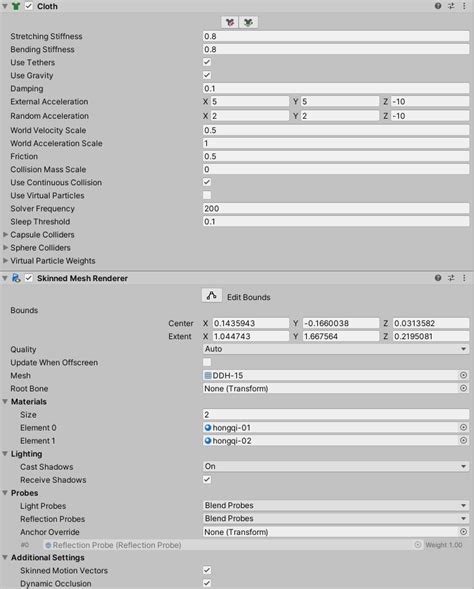Open the Reflection Probes dropdown

[336, 519]
